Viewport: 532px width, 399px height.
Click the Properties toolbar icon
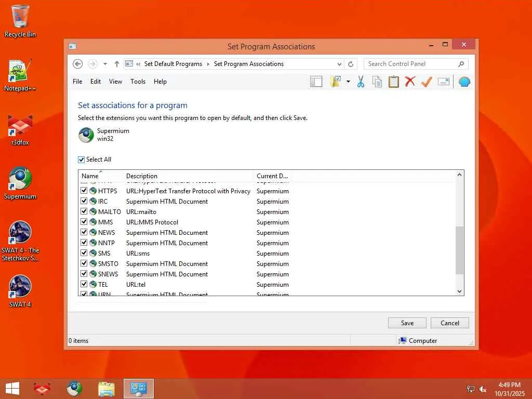[444, 82]
